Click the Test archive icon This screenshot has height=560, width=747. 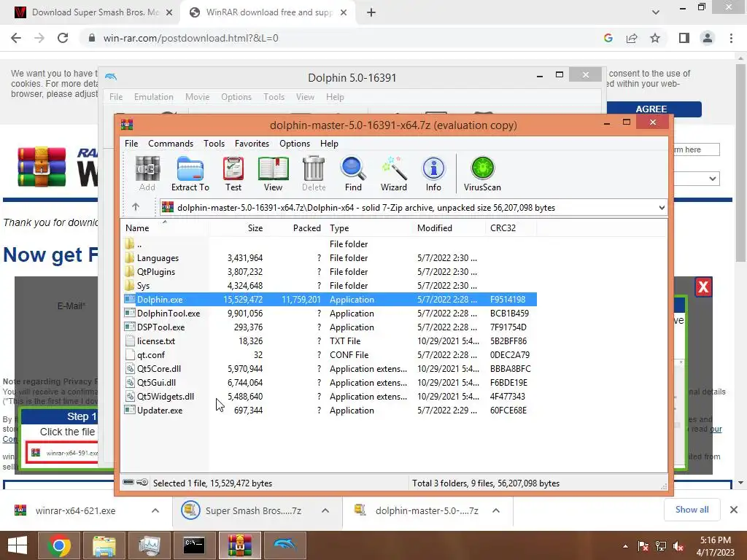[233, 174]
